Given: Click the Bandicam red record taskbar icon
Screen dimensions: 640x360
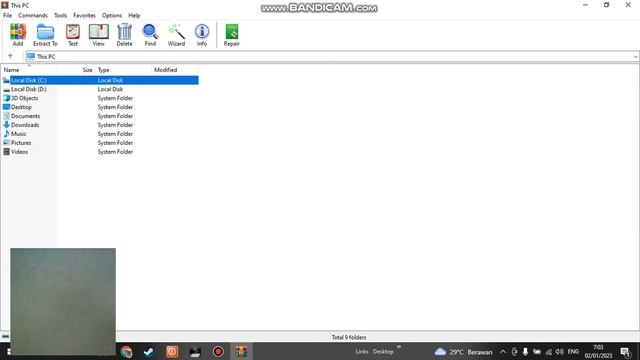Looking at the screenshot, I should pos(218,351).
